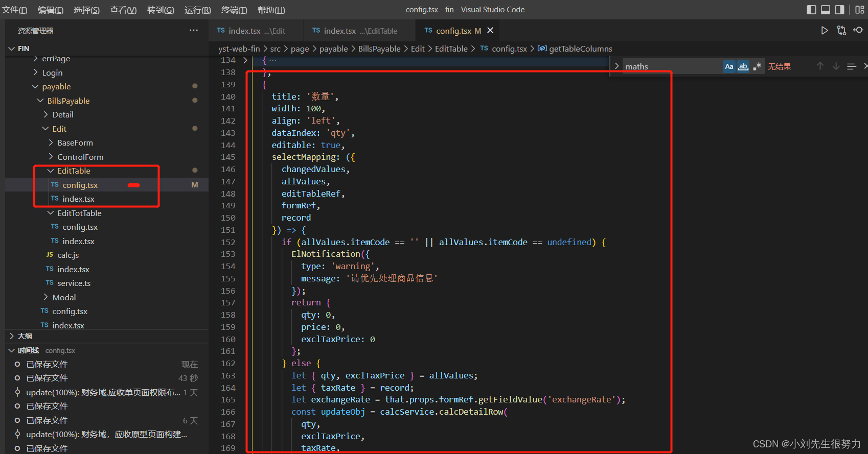Open the 查看(V) menu

pyautogui.click(x=123, y=10)
